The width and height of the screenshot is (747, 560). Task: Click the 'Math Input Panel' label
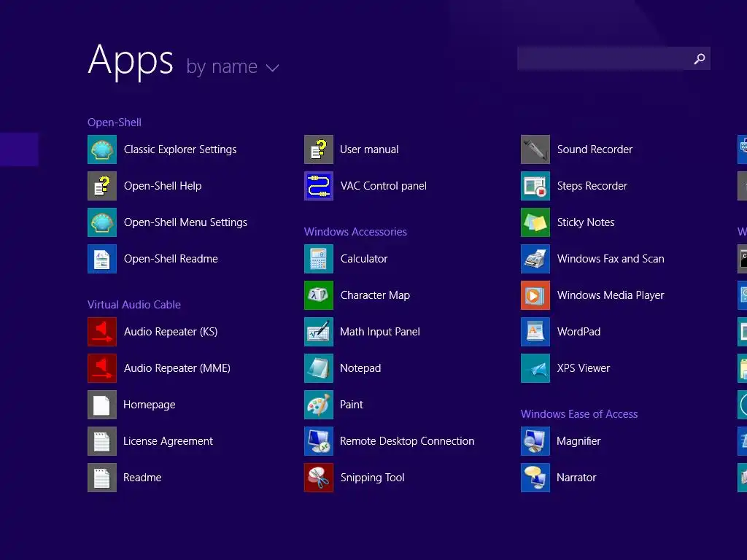pos(379,332)
